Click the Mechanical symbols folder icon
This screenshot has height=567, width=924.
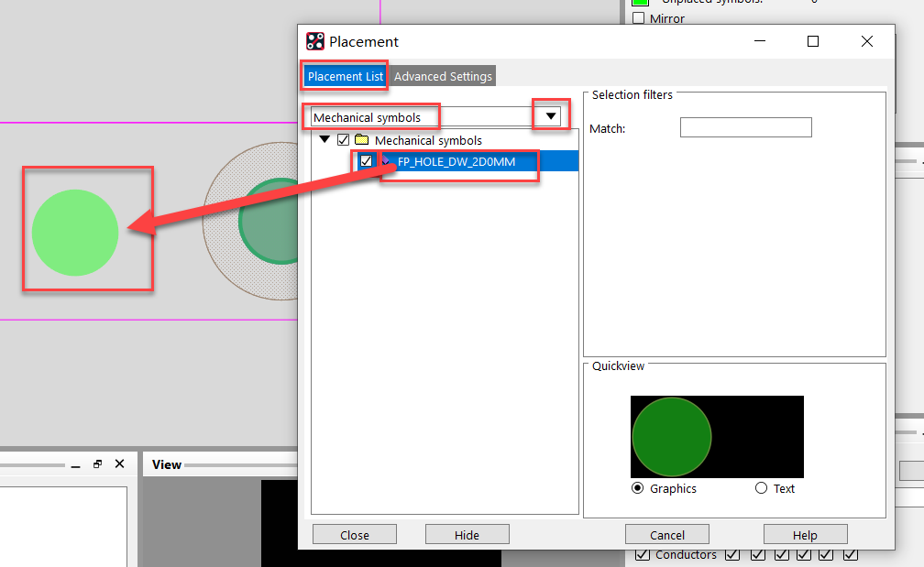tap(361, 140)
